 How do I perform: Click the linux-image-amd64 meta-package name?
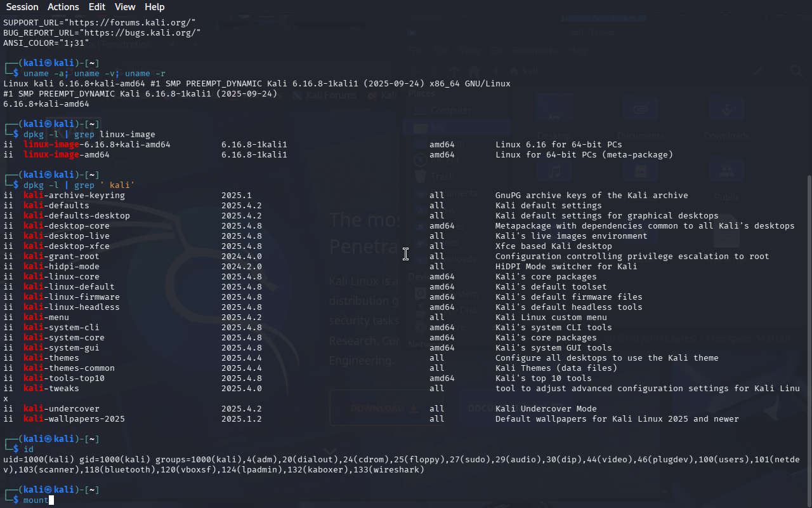(x=66, y=155)
